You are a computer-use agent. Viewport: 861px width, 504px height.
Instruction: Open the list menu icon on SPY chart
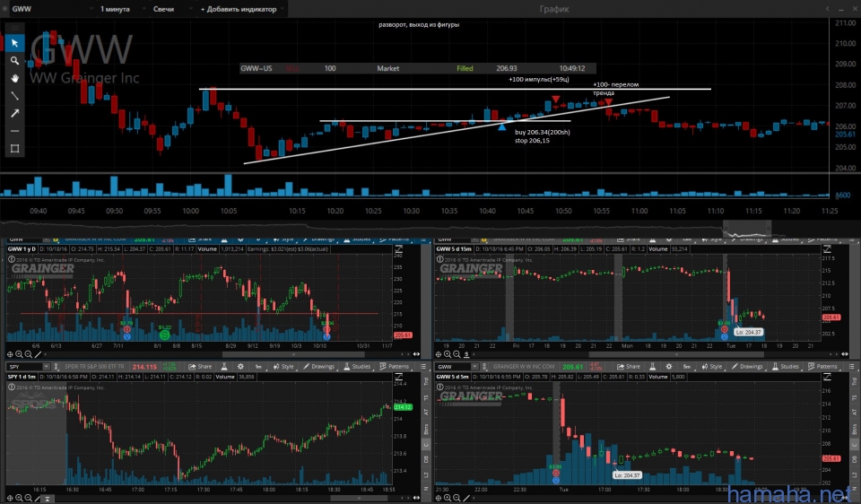(423, 367)
